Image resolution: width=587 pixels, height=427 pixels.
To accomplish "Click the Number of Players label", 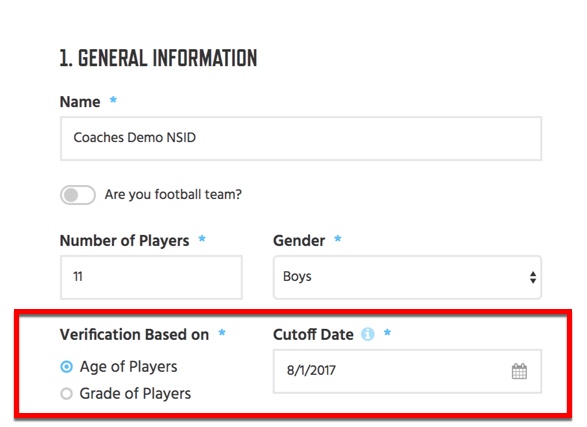I will [x=124, y=241].
